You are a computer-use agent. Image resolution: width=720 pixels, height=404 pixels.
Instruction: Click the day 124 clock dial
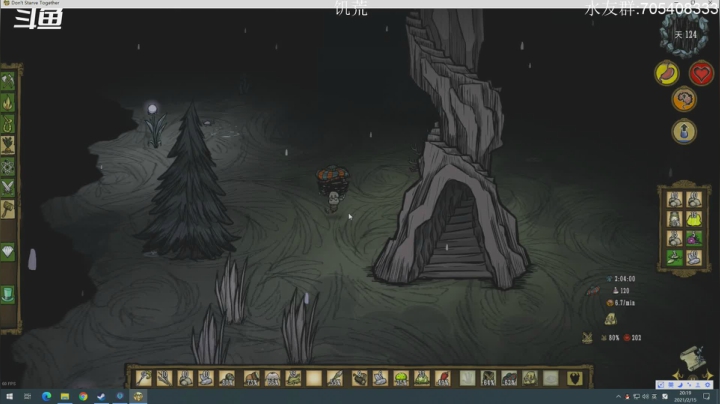(685, 34)
